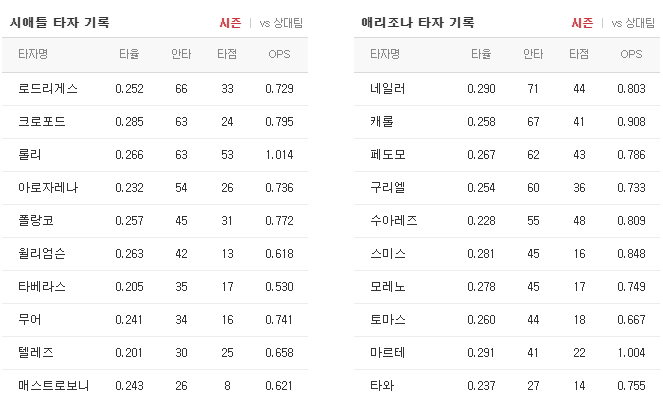This screenshot has height=408, width=663.
Task: Select batter 수아레즈
Action: pyautogui.click(x=394, y=221)
